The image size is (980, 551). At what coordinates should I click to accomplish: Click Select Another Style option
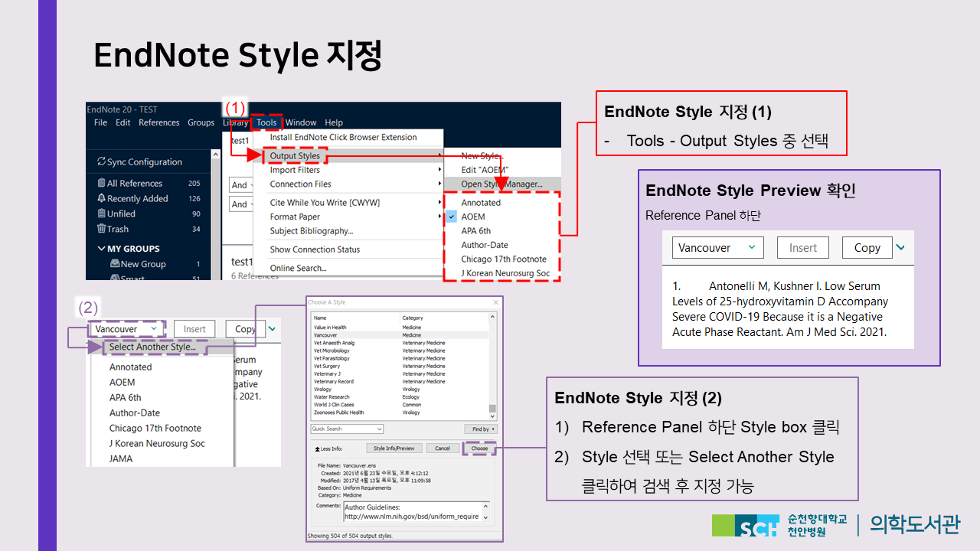click(x=152, y=347)
